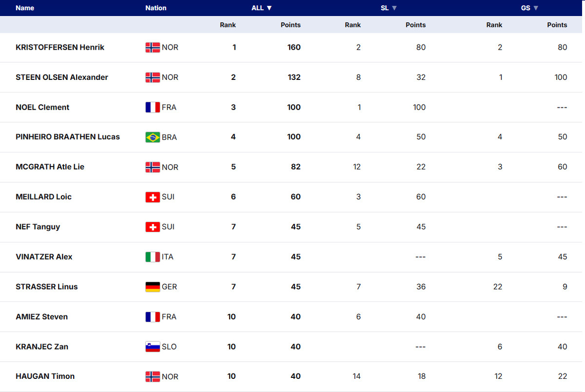The width and height of the screenshot is (585, 392).
Task: Sort standings by GS column arrow
Action: click(536, 8)
